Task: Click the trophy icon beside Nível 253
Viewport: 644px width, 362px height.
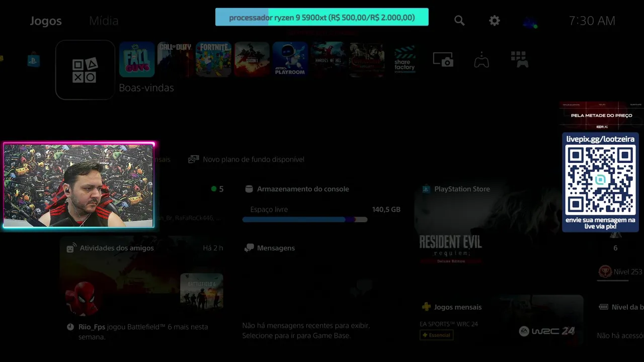Action: (605, 271)
